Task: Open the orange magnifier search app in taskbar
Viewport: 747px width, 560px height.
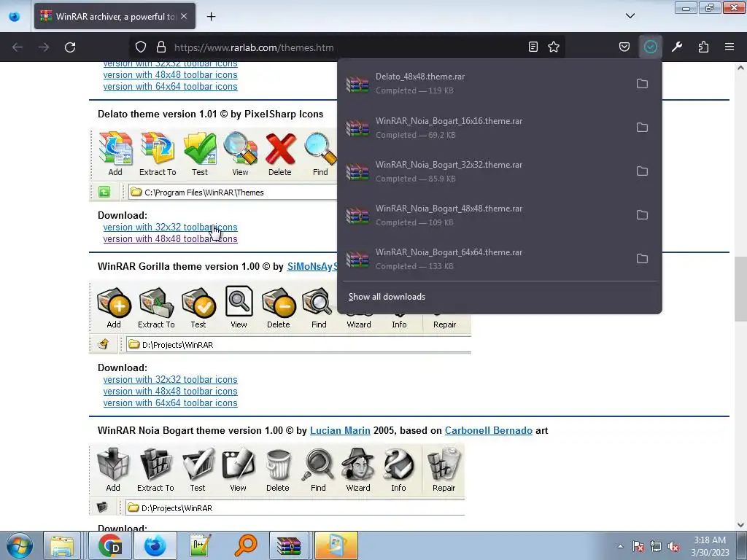Action: pyautogui.click(x=246, y=545)
